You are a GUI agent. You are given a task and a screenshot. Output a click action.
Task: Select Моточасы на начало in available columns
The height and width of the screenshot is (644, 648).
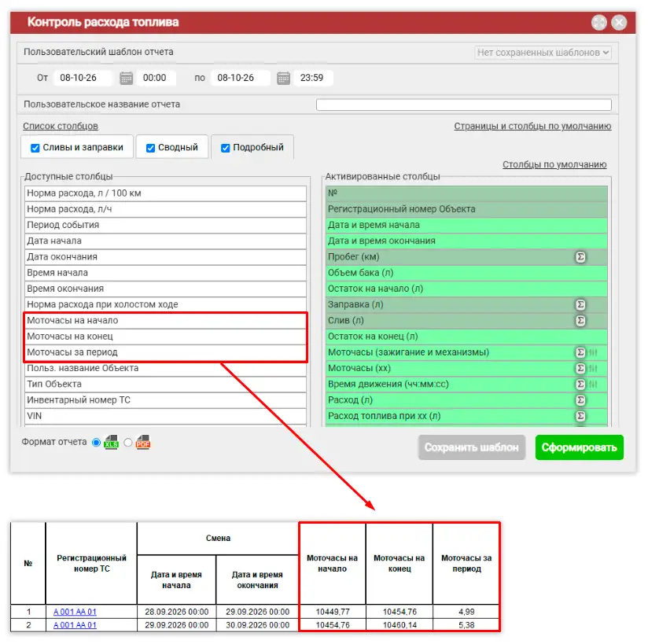pos(166,320)
